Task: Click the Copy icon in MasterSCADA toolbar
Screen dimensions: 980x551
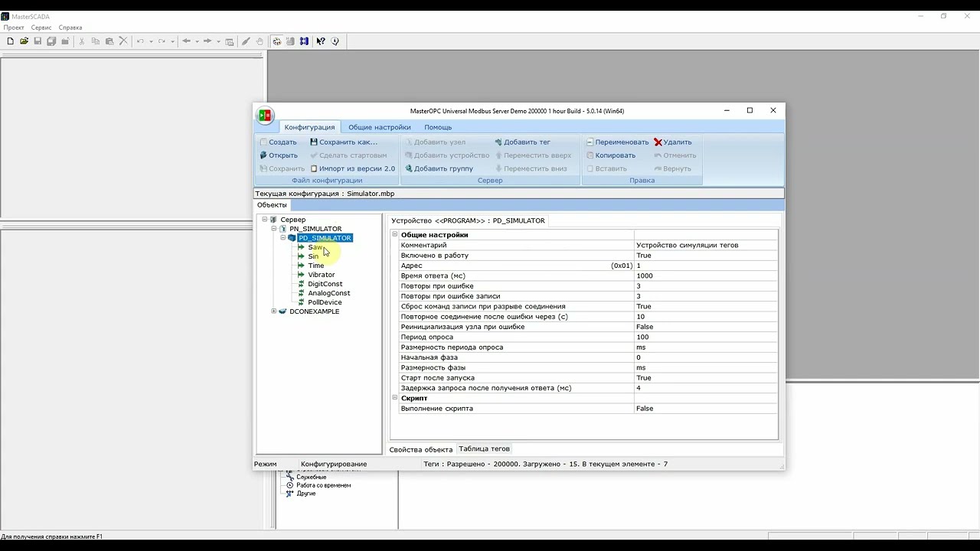Action: click(96, 41)
